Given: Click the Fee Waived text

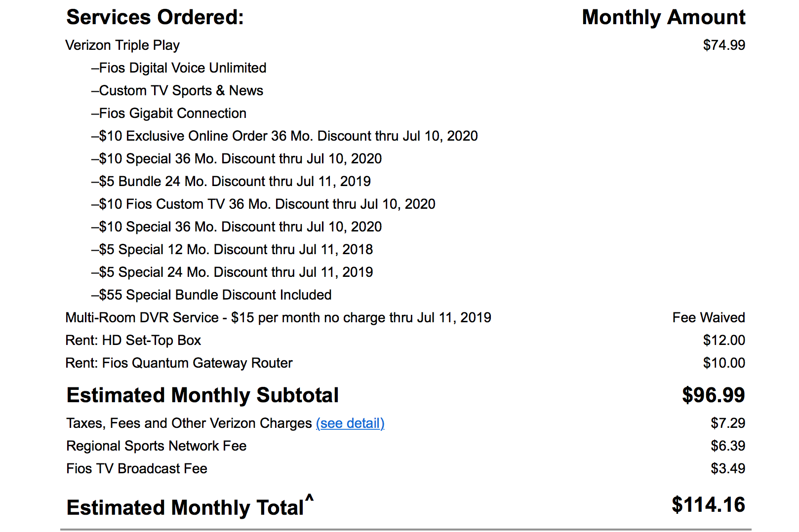Looking at the screenshot, I should (709, 318).
